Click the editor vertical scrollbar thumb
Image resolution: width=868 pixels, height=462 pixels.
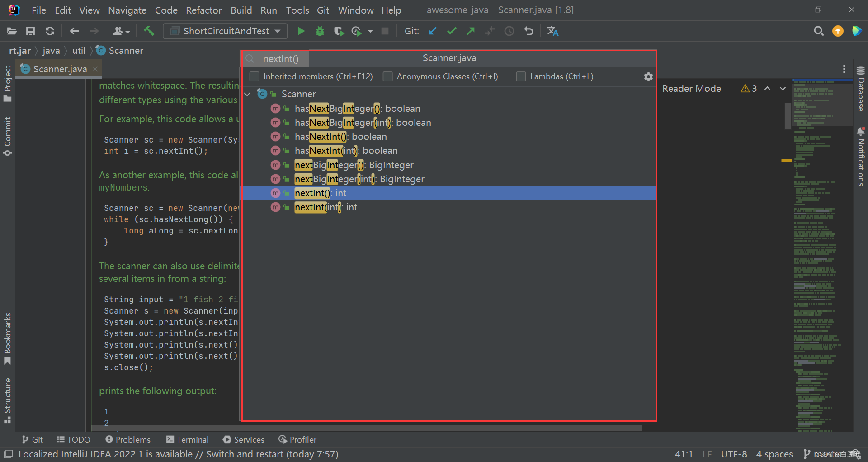(x=788, y=116)
